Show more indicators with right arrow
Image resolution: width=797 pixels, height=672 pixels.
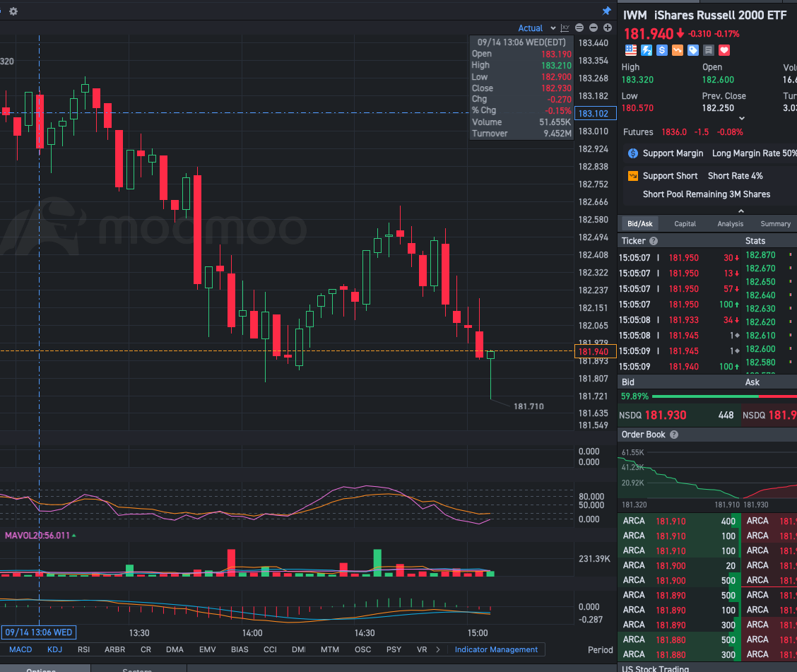click(438, 649)
